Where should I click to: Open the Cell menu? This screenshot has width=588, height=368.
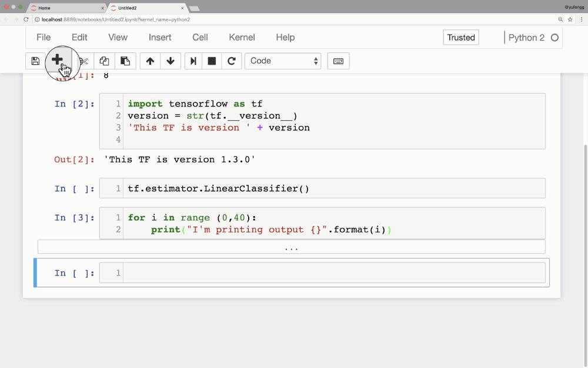[x=200, y=37]
